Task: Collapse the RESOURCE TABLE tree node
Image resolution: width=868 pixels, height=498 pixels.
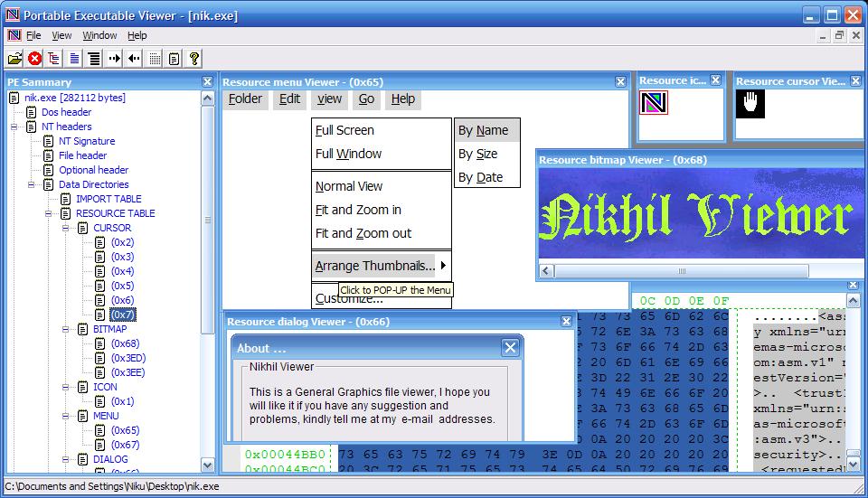Action: (x=48, y=213)
